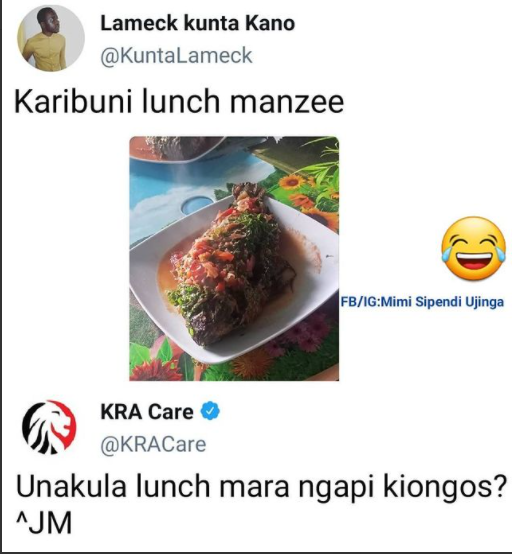Click the 'Karibuni lunch manzee' tweet text
This screenshot has height=554, width=512.
click(x=179, y=102)
